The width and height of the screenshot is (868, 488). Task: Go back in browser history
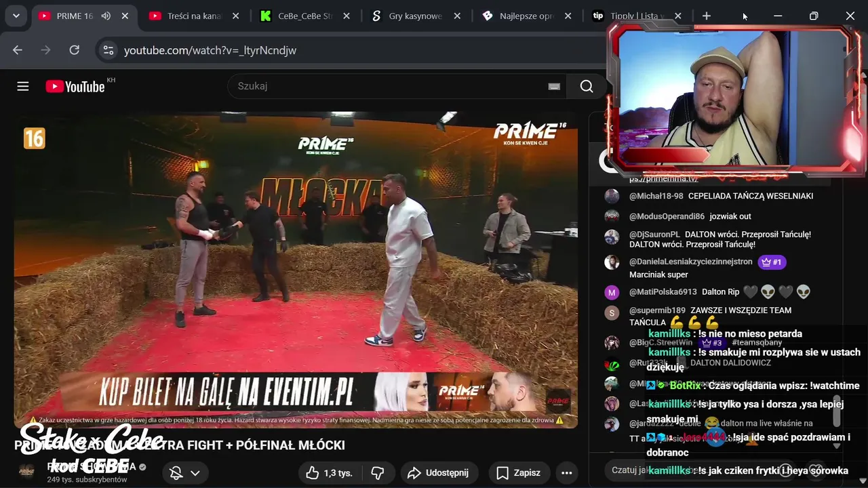point(18,50)
